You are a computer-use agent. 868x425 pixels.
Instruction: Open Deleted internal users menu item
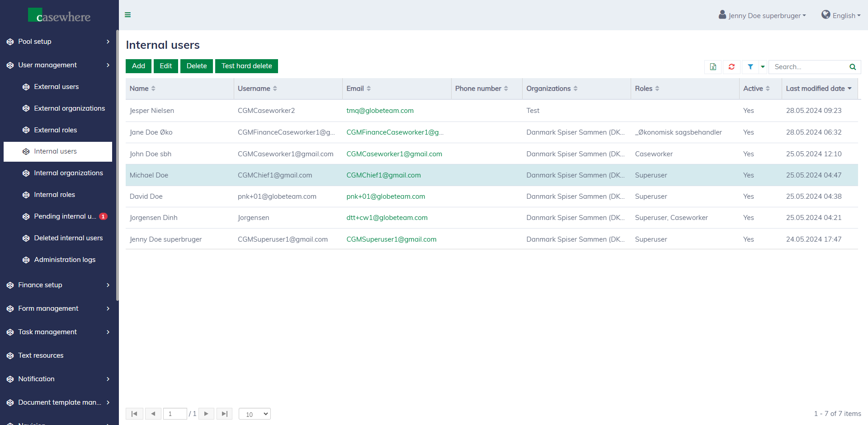(x=68, y=238)
